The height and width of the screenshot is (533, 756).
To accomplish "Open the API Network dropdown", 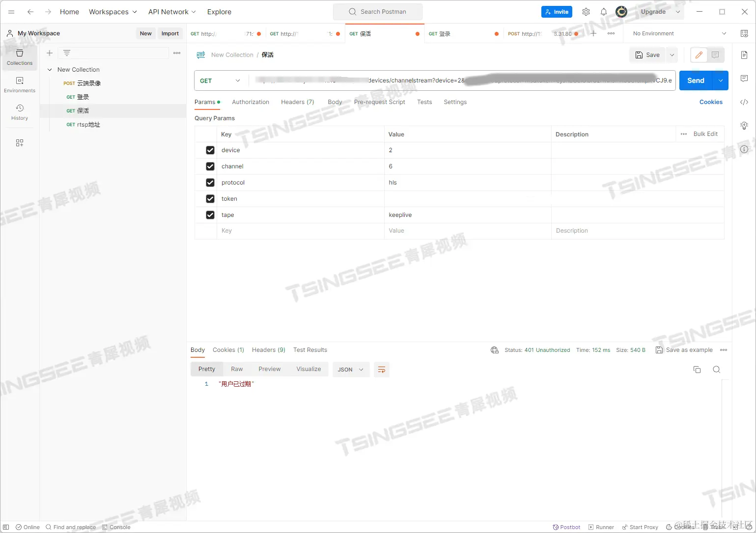I will point(172,12).
